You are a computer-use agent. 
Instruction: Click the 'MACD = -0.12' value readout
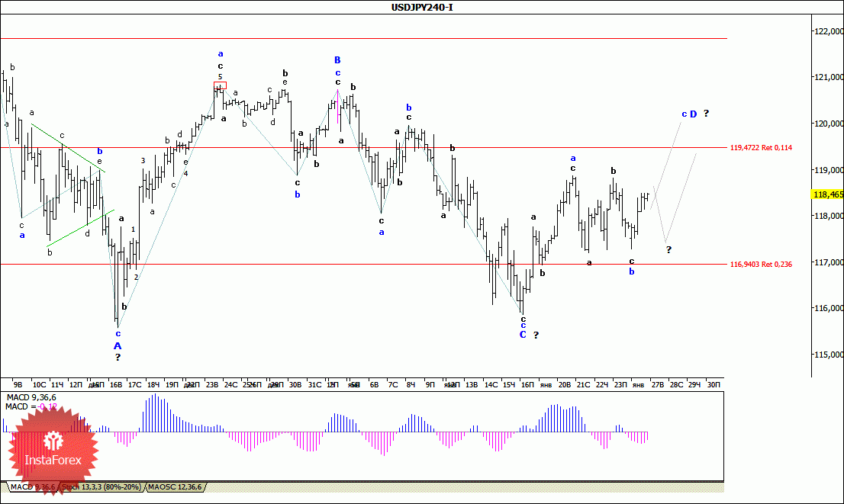(31, 406)
